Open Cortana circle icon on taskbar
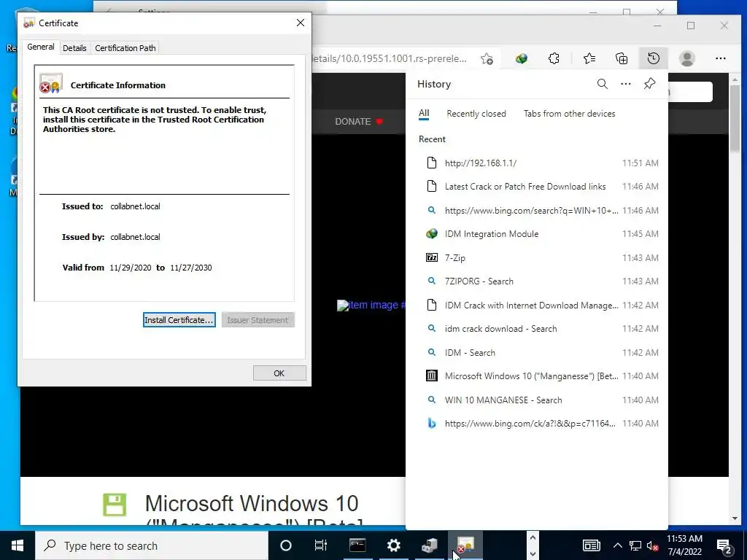Image resolution: width=747 pixels, height=560 pixels. [x=285, y=545]
